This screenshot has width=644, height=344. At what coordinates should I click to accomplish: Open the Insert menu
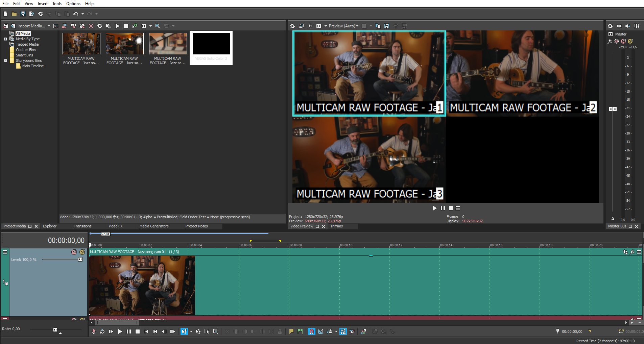[43, 4]
